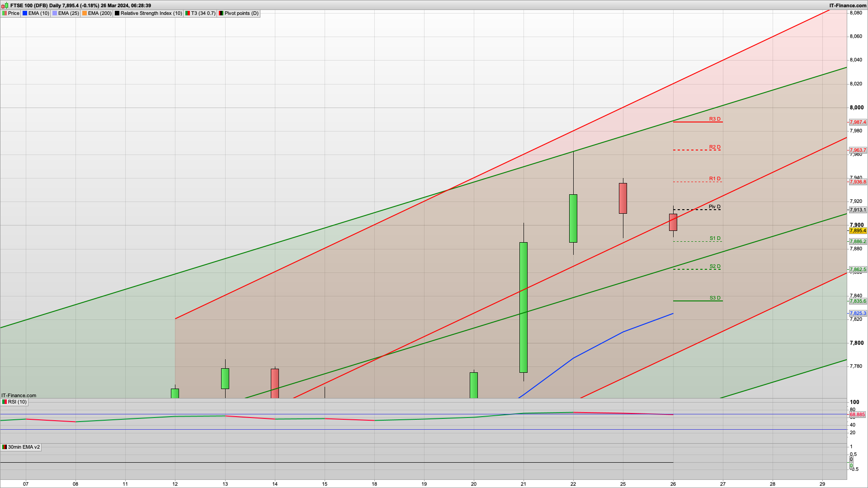
Task: Click the 8,000 price axis label
Action: point(857,108)
